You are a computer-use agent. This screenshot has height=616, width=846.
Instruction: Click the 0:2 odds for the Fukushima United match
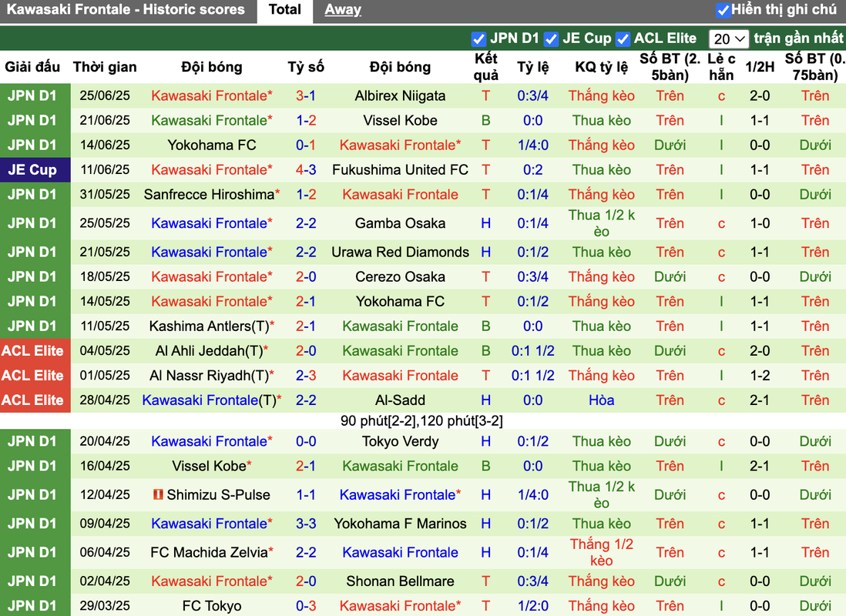(532, 170)
